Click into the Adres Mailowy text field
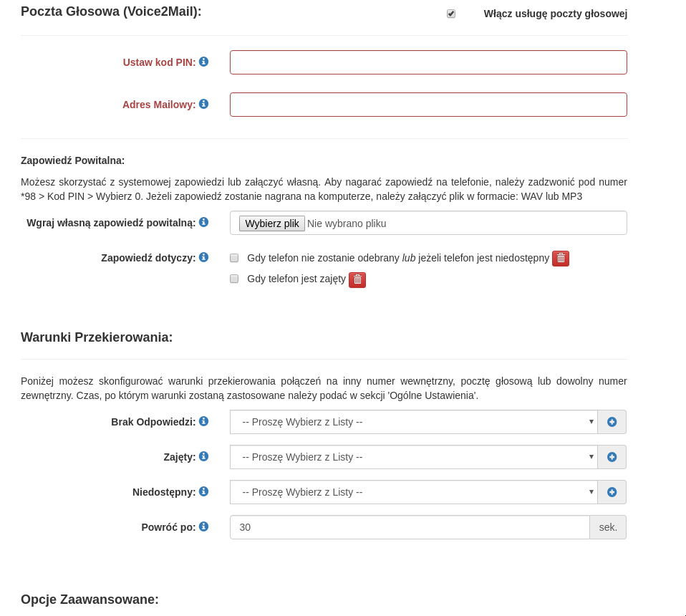This screenshot has height=616, width=686. click(x=428, y=105)
